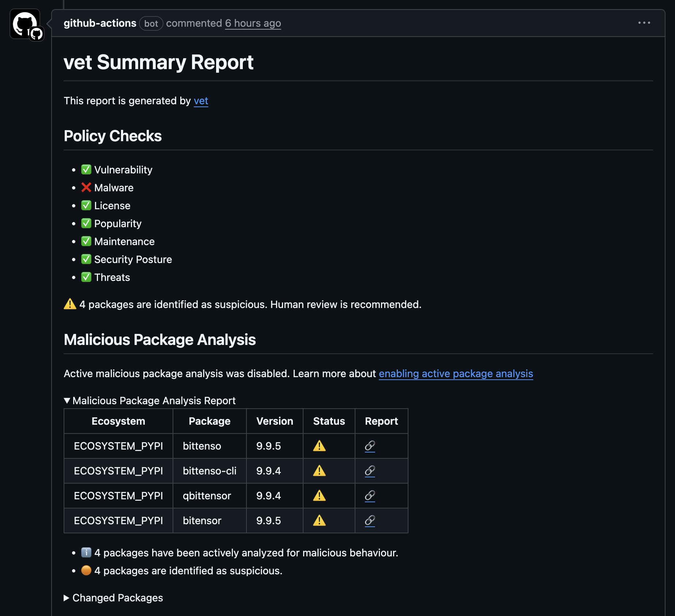
Task: Click the green check beside Vulnerability
Action: tap(86, 170)
